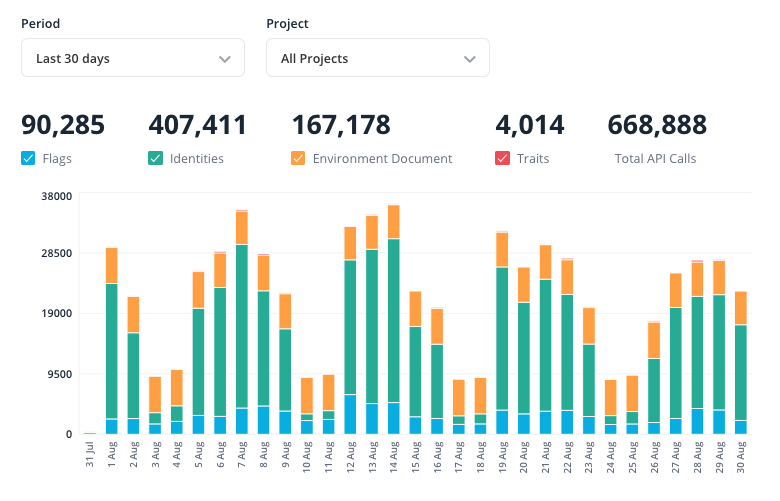Image resolution: width=780 pixels, height=501 pixels.
Task: Toggle the Flags checkbox
Action: click(28, 158)
